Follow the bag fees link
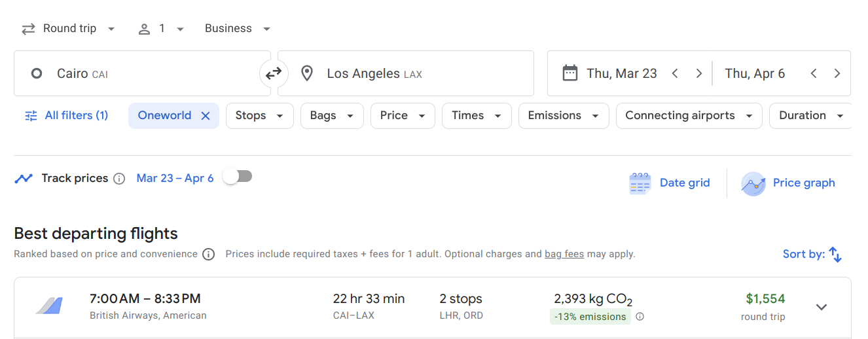868x339 pixels. tap(564, 254)
